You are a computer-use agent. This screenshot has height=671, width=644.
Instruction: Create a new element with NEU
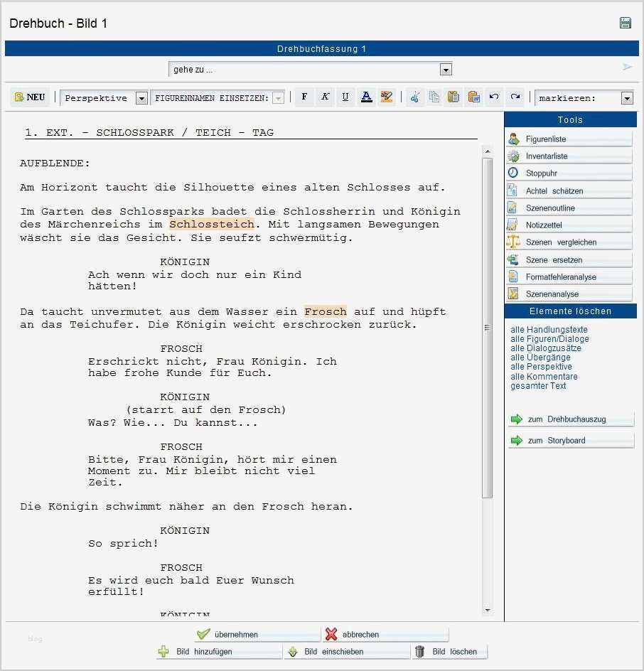click(30, 97)
